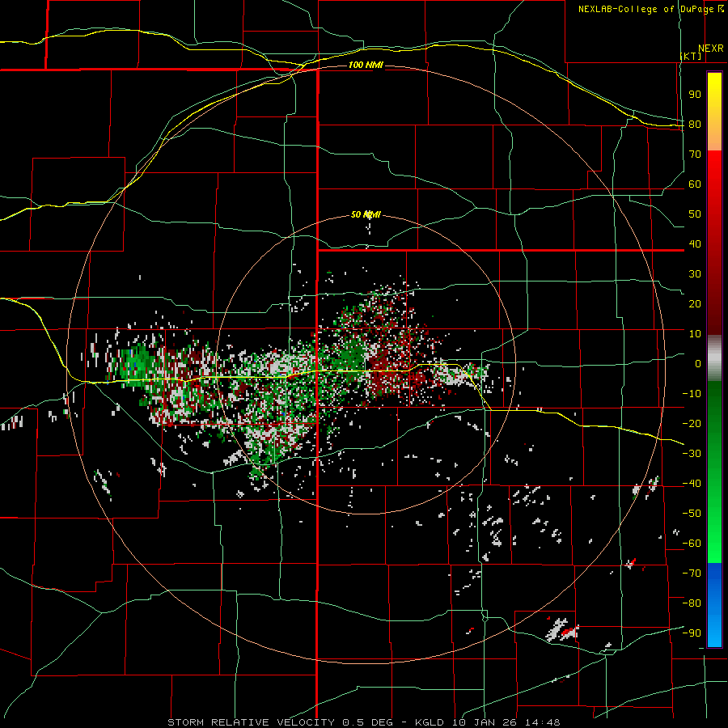Screen dimensions: 728x728
Task: Click the 80 value on velocity scale
Action: pyautogui.click(x=695, y=125)
